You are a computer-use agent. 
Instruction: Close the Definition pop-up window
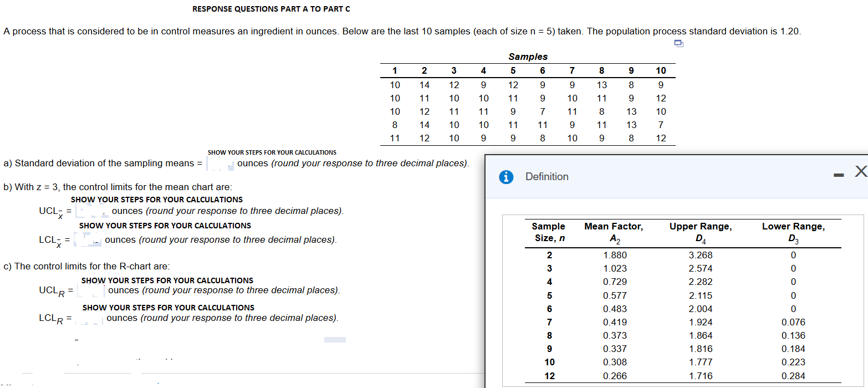(860, 172)
